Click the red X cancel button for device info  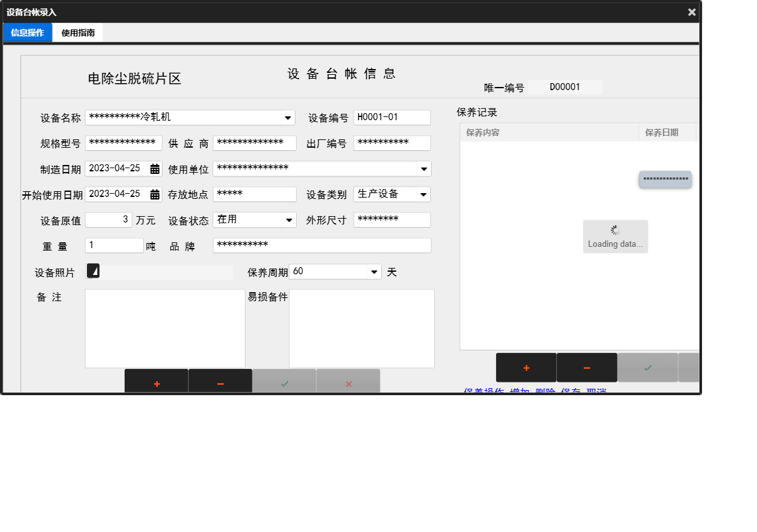pyautogui.click(x=348, y=384)
